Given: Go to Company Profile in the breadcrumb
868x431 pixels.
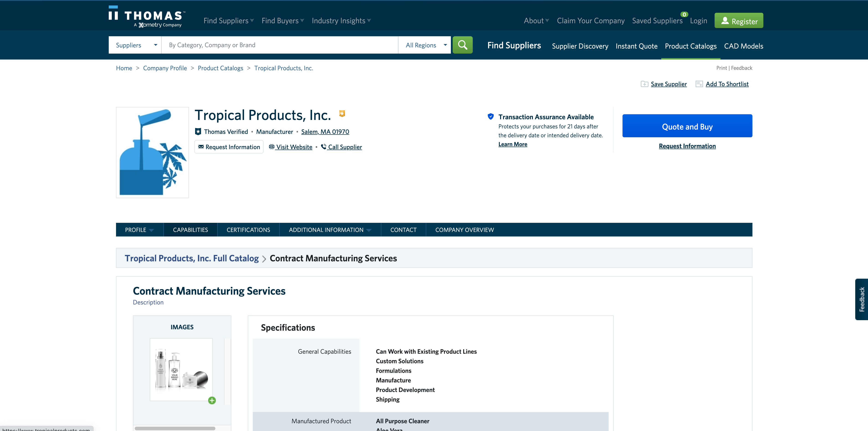Looking at the screenshot, I should (165, 68).
